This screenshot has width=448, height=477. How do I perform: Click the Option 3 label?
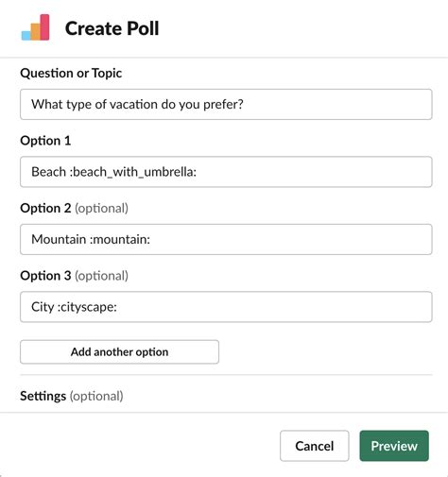pos(45,276)
